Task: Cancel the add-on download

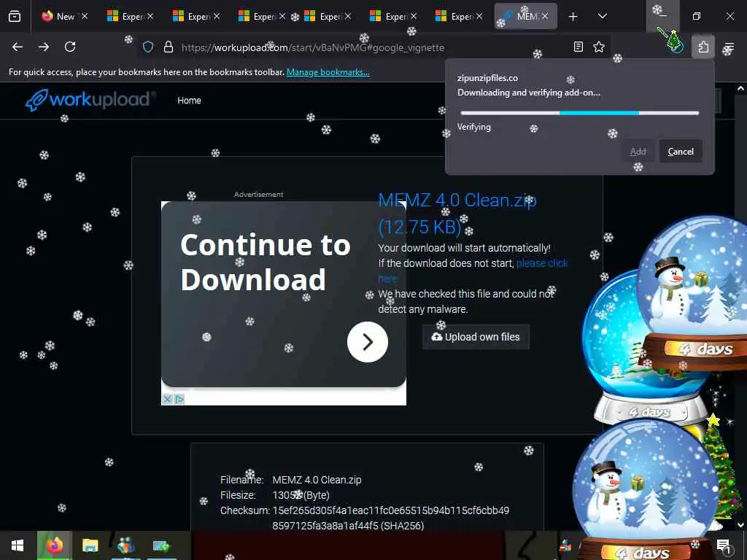Action: point(681,152)
